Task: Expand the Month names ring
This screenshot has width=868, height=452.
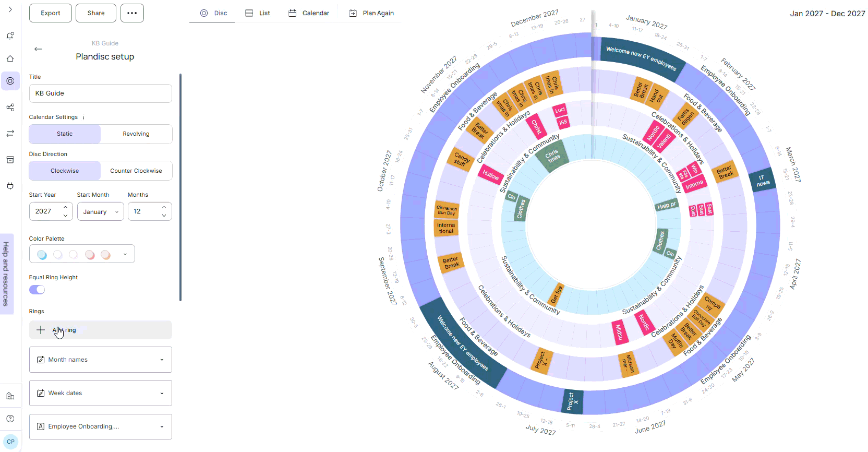Action: [x=101, y=360]
